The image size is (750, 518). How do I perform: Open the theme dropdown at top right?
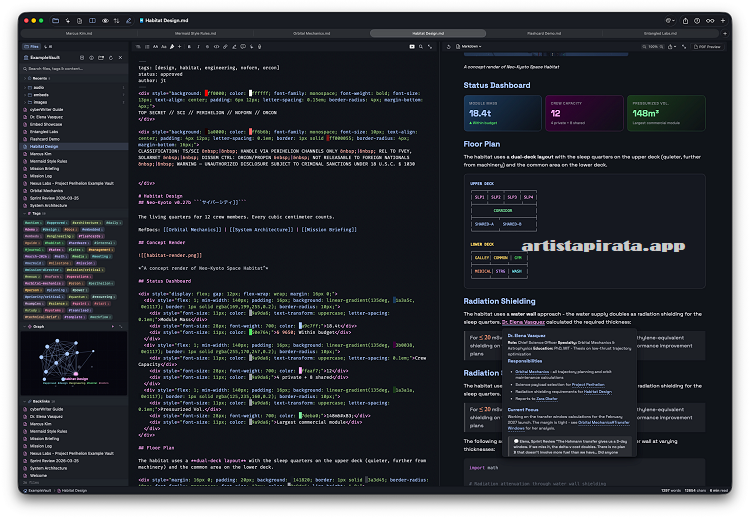click(670, 21)
